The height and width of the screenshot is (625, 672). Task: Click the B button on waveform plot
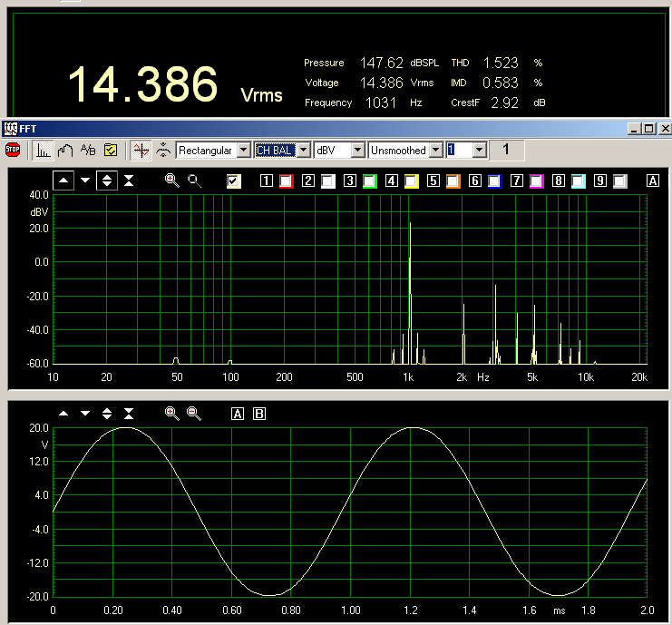[259, 414]
